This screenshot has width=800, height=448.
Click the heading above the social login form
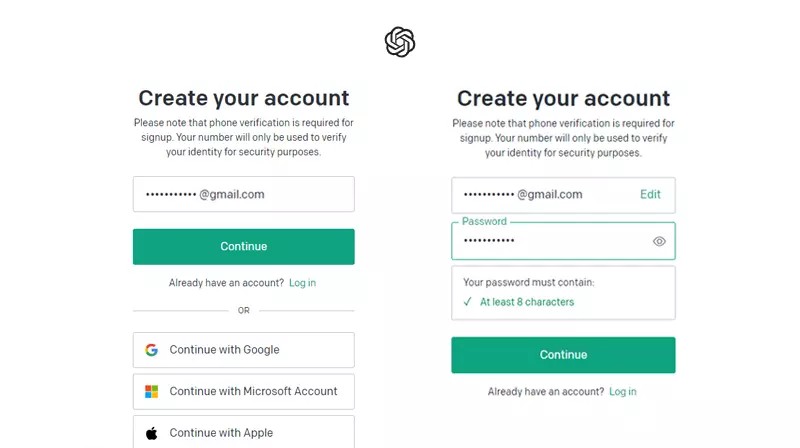pyautogui.click(x=243, y=98)
